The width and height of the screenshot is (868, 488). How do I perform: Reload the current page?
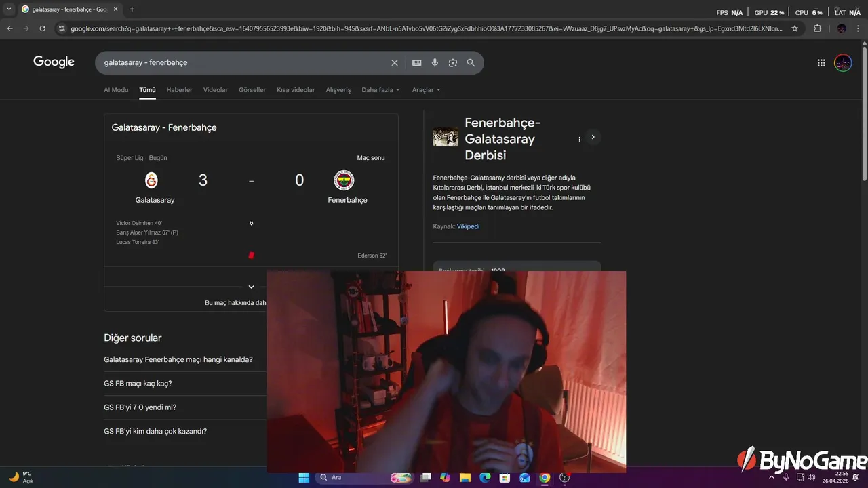(x=42, y=28)
